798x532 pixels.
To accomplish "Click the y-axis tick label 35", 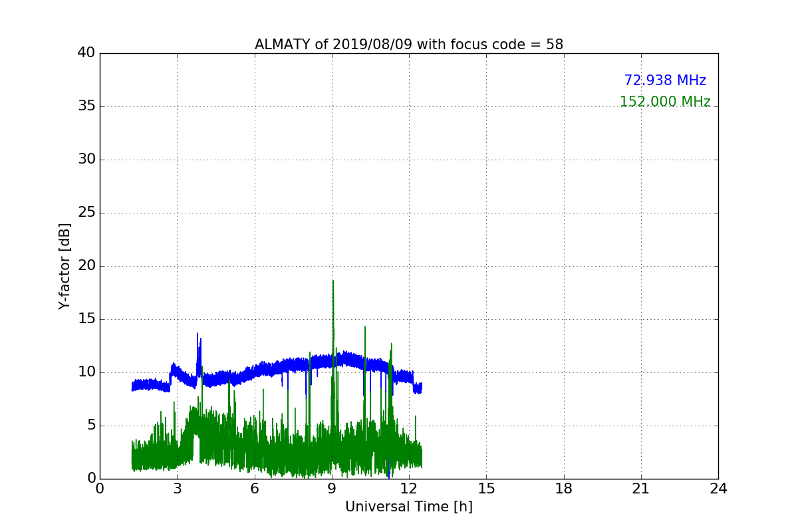I will coord(86,106).
